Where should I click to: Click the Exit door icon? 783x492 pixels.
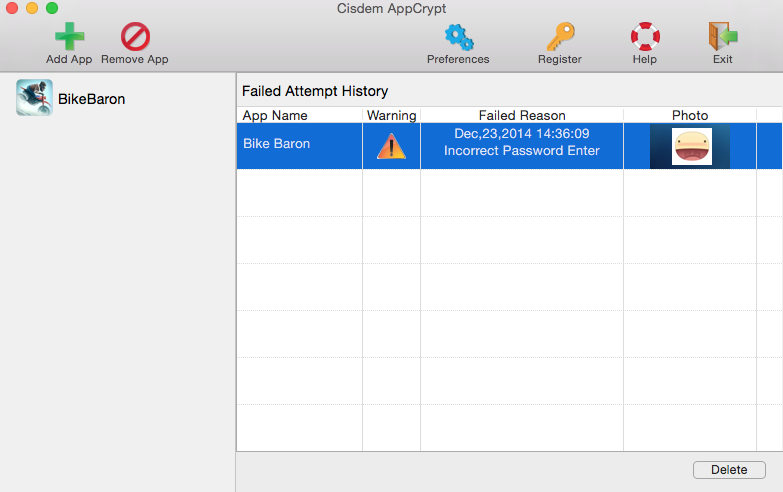click(722, 37)
